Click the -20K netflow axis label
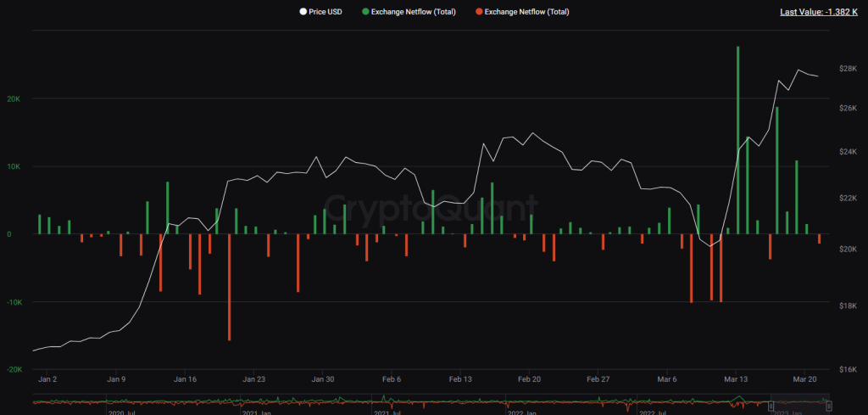The image size is (868, 415). (x=14, y=369)
